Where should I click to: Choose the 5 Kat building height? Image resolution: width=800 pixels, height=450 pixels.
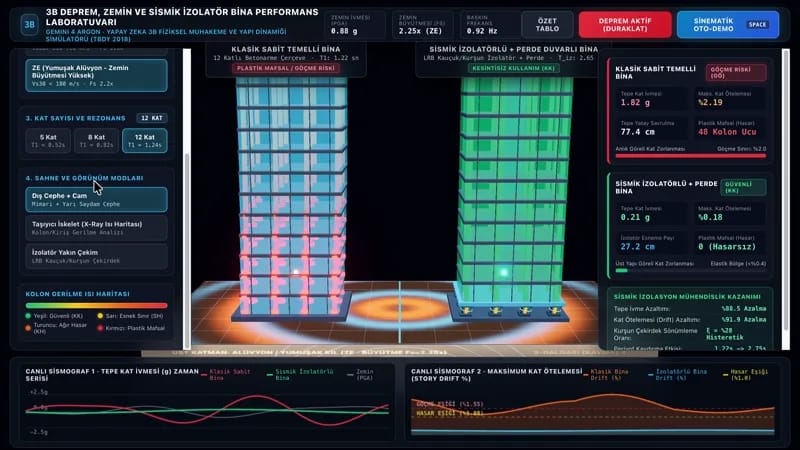tap(48, 140)
